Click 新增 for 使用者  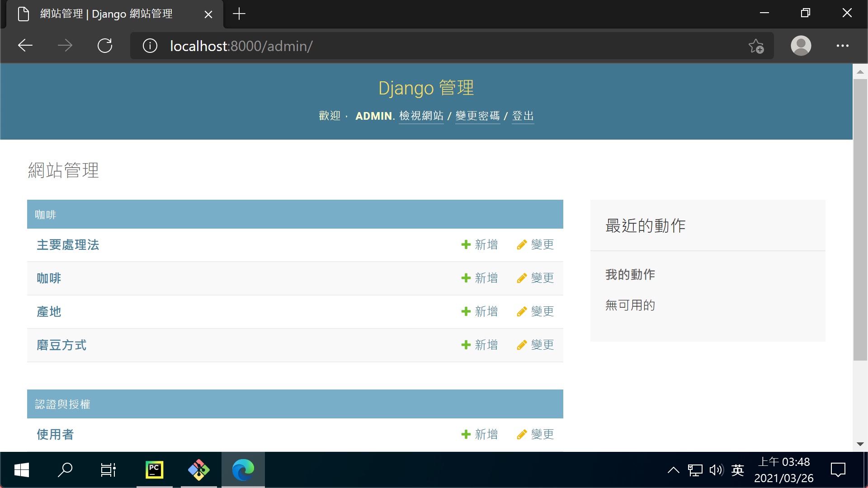[480, 435]
